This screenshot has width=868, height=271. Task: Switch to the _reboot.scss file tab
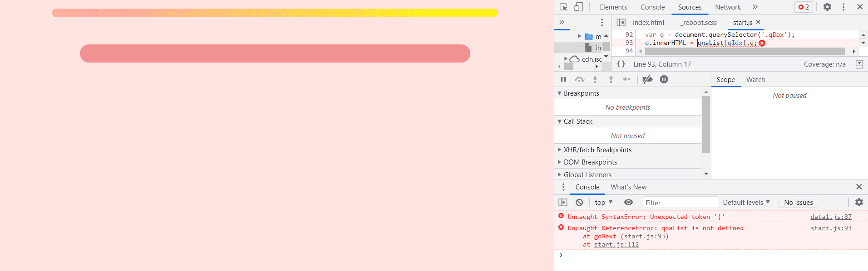pos(699,23)
